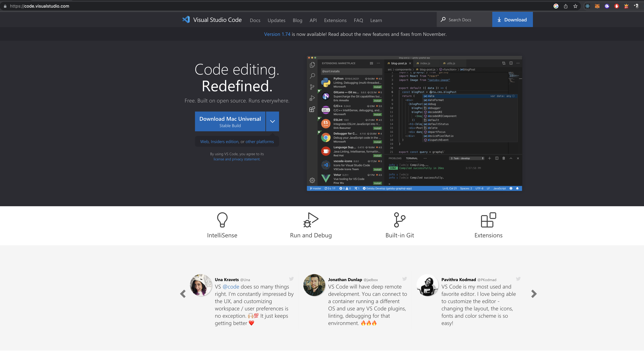
Task: Open the red stop-hand AdBlock extension
Action: tap(617, 6)
